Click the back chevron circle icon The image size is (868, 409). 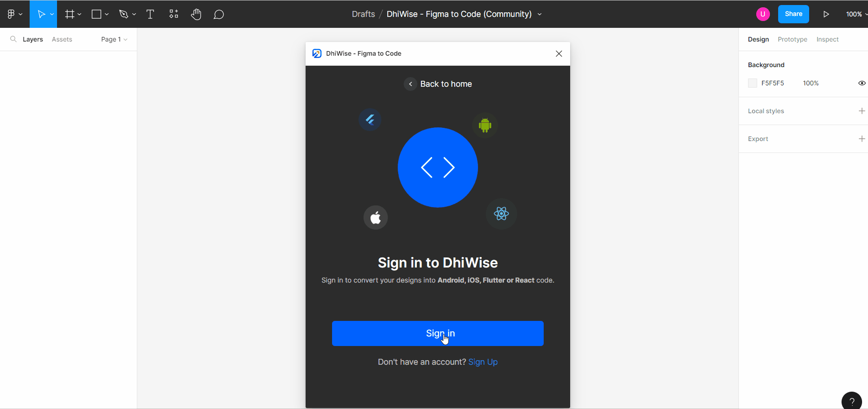pos(411,84)
